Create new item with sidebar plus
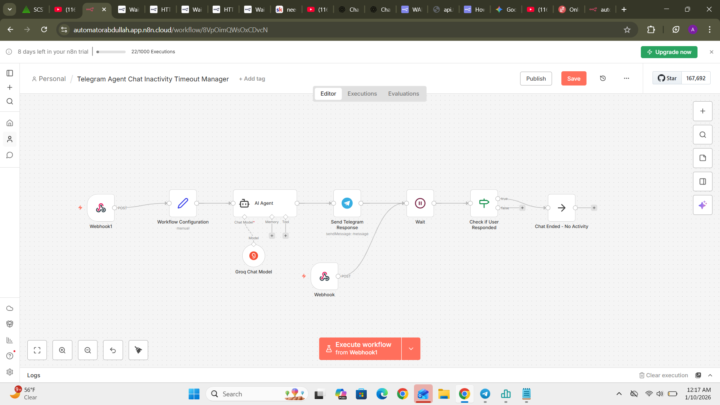Viewport: 720px width, 405px height. [x=10, y=87]
